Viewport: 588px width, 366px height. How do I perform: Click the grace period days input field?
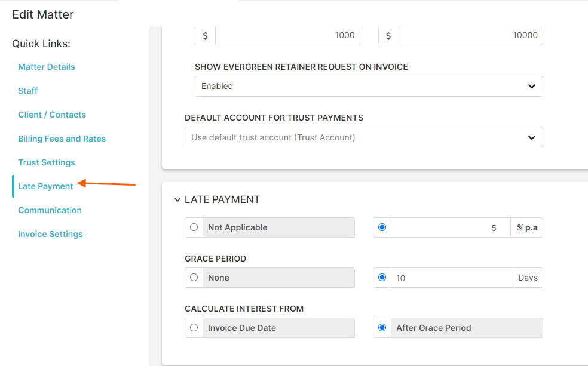452,278
